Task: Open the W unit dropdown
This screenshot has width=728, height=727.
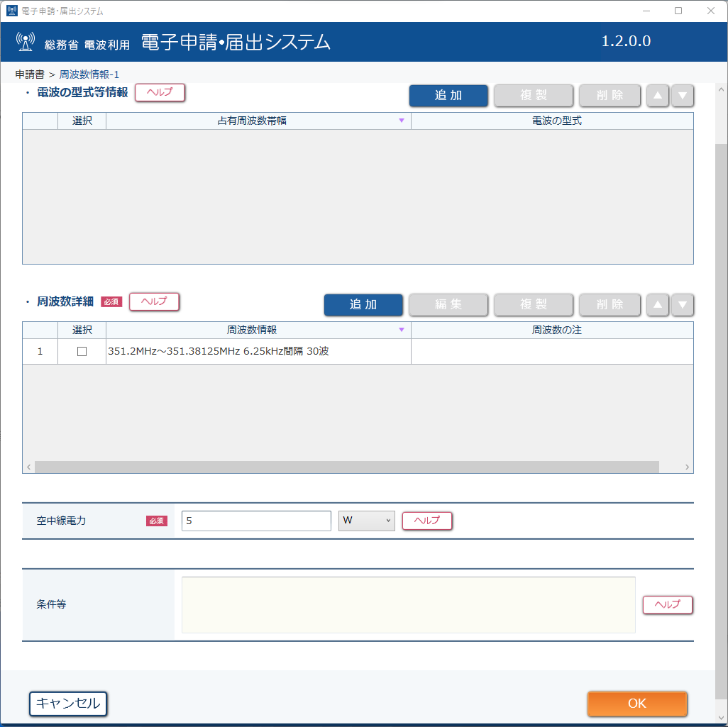Action: pyautogui.click(x=366, y=521)
